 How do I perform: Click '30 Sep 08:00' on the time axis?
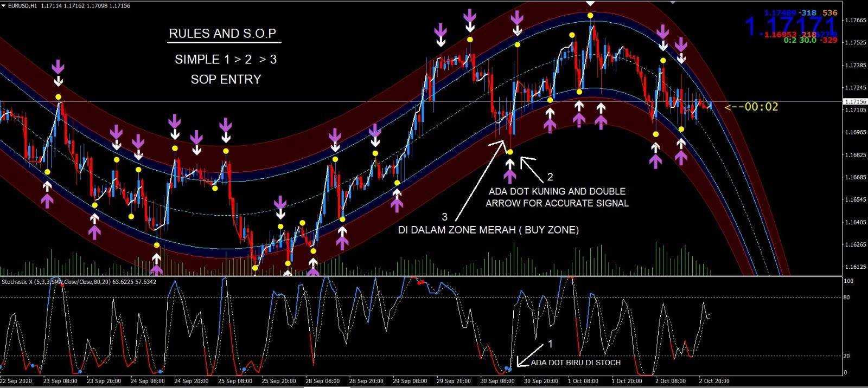tap(497, 381)
